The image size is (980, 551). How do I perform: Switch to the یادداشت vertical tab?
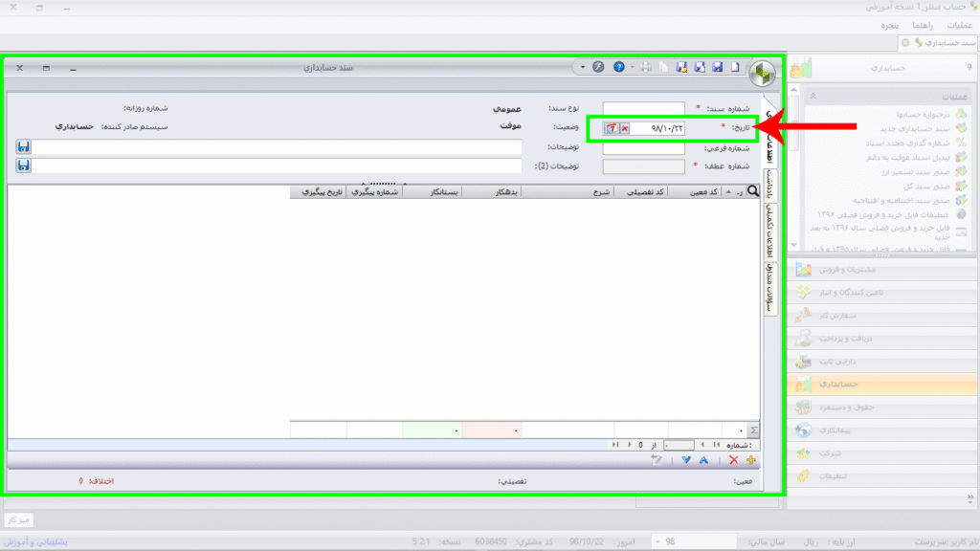tap(770, 184)
